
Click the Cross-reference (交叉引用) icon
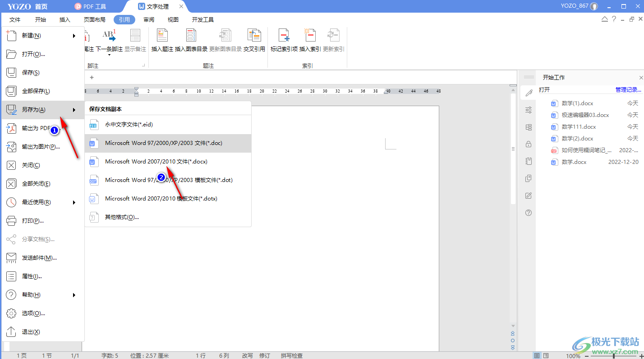pos(254,36)
